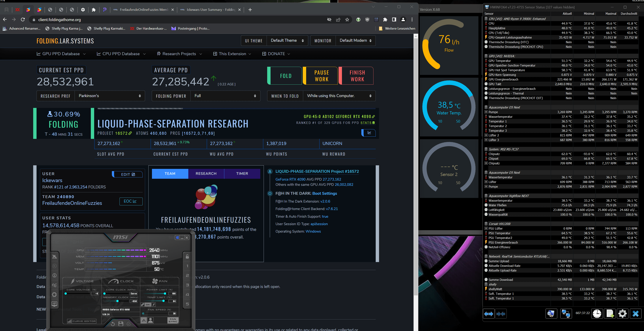Screen dimensions: 644x331
Task: Open Afterburner settings gear
Action: [x=54, y=294]
